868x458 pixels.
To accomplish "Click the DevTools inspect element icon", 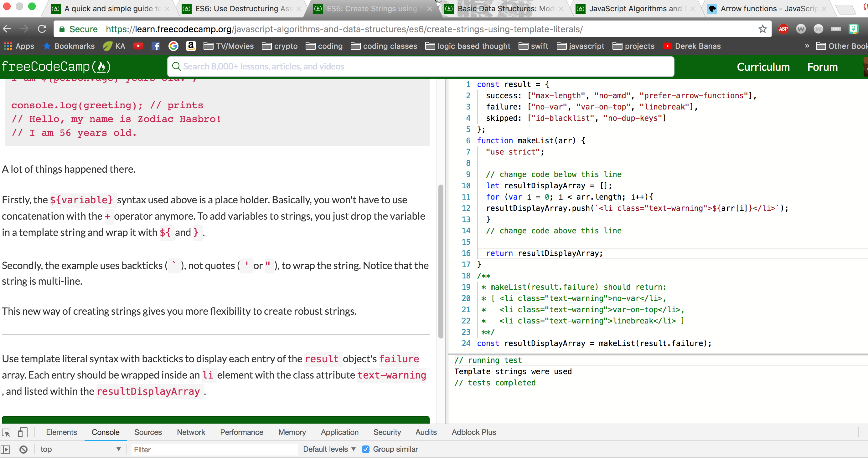I will 6,432.
